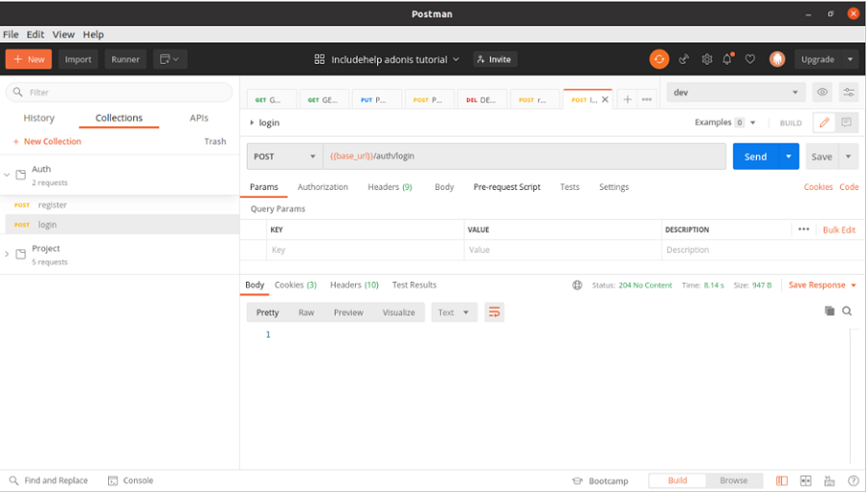
Task: Click the New button
Action: [x=29, y=59]
